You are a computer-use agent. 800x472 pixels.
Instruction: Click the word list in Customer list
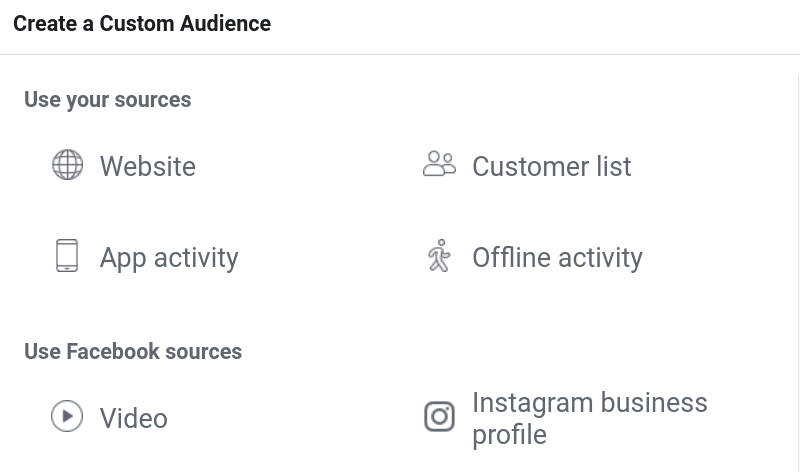point(614,166)
